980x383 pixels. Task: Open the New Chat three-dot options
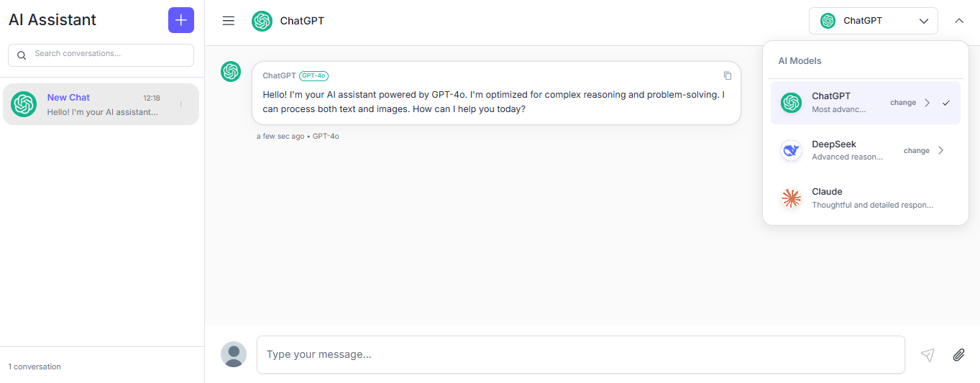point(181,104)
